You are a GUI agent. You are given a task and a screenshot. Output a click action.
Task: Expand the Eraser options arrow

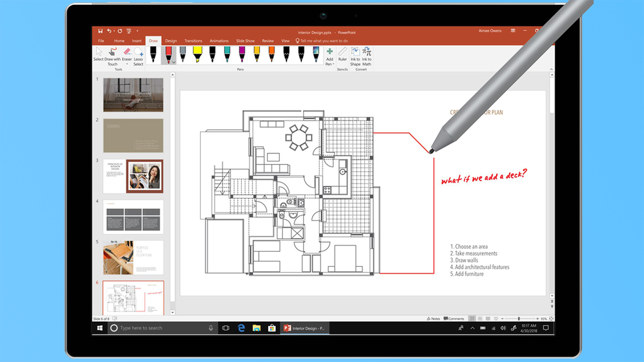click(x=127, y=64)
